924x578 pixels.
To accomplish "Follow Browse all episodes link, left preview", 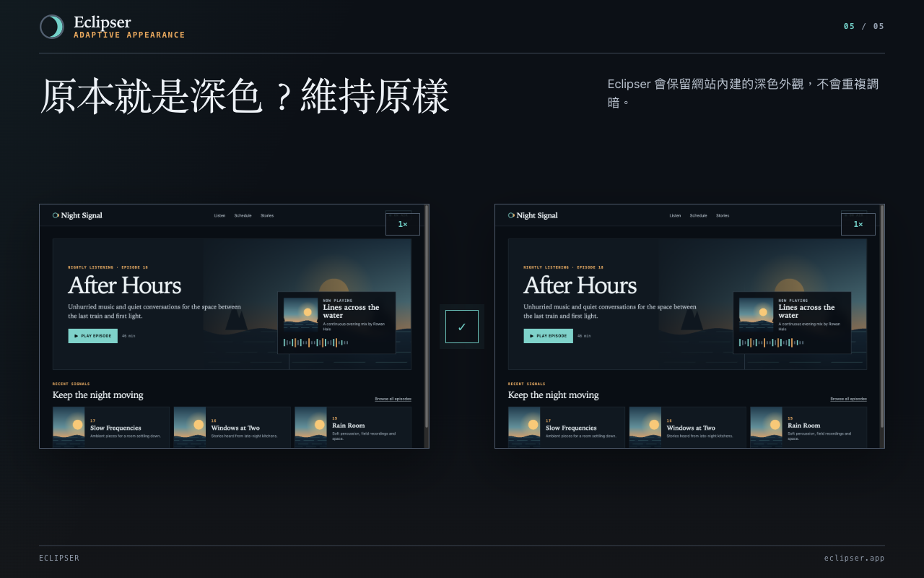I will tap(393, 399).
